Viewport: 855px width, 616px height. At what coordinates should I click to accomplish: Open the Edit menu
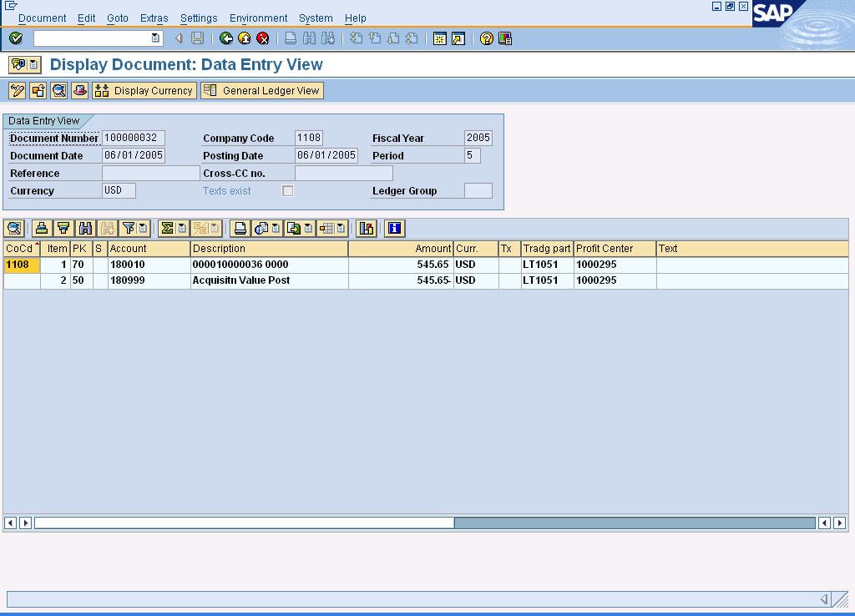[86, 18]
